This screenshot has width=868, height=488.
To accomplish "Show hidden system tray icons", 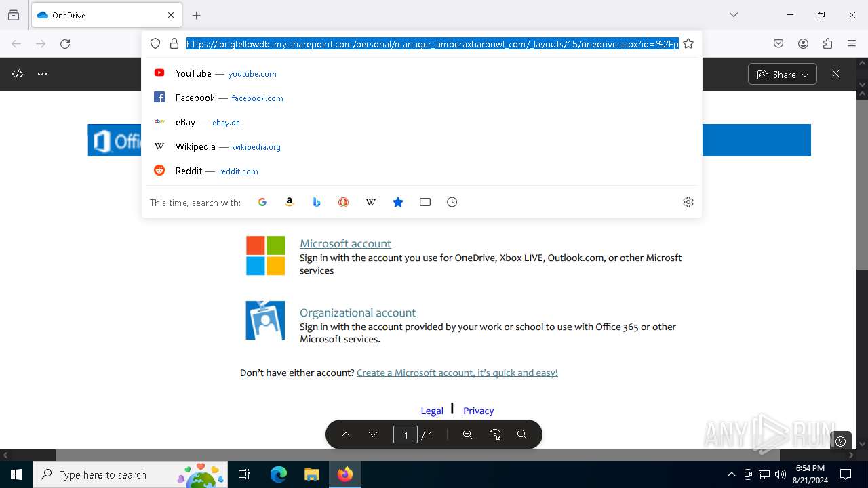I will [x=731, y=474].
